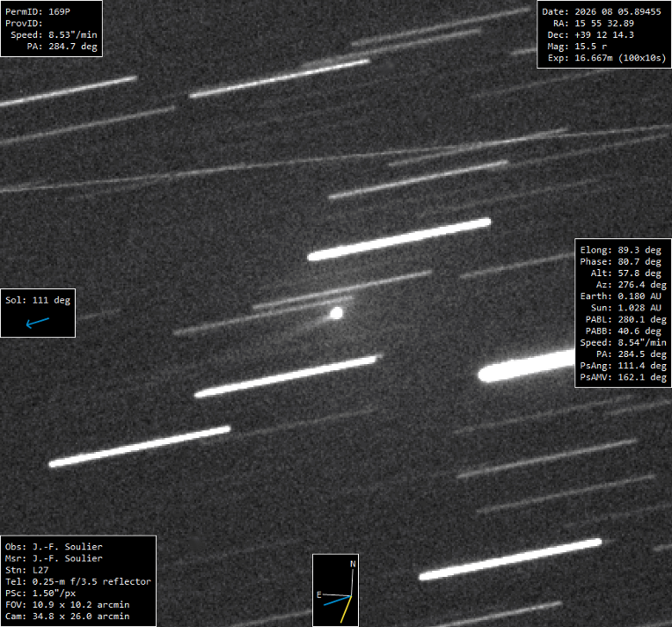Click the blue solar direction arrow
This screenshot has width=672, height=627.
38,323
